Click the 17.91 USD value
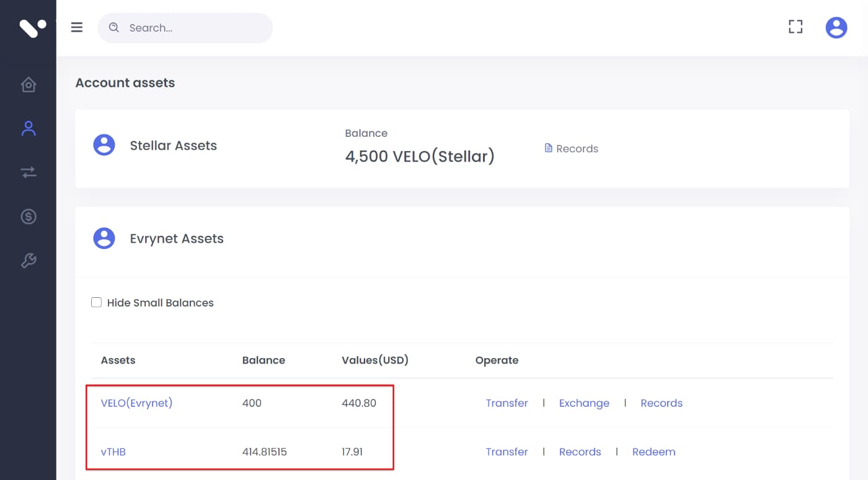Image resolution: width=868 pixels, height=480 pixels. tap(352, 452)
